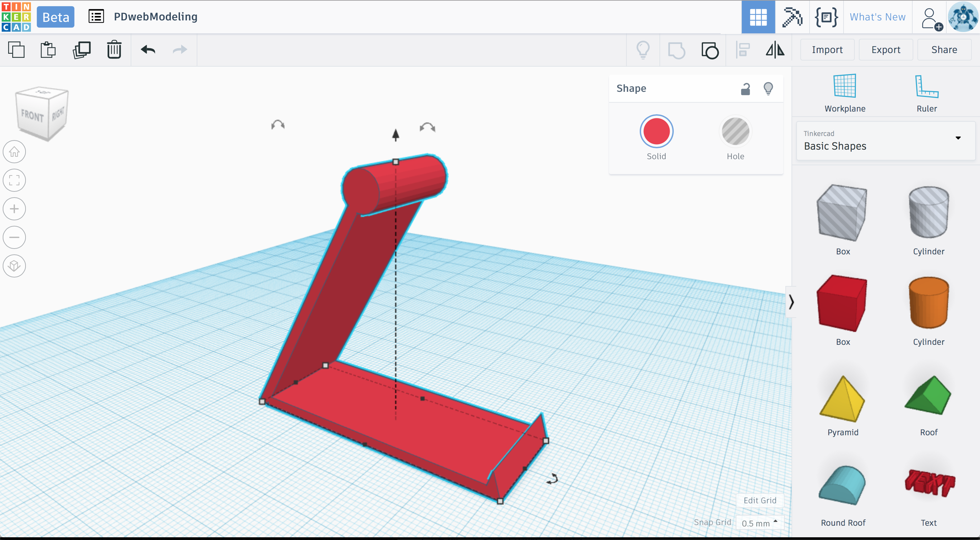Viewport: 980px width, 540px height.
Task: Click the Edit Grid button
Action: tap(760, 501)
